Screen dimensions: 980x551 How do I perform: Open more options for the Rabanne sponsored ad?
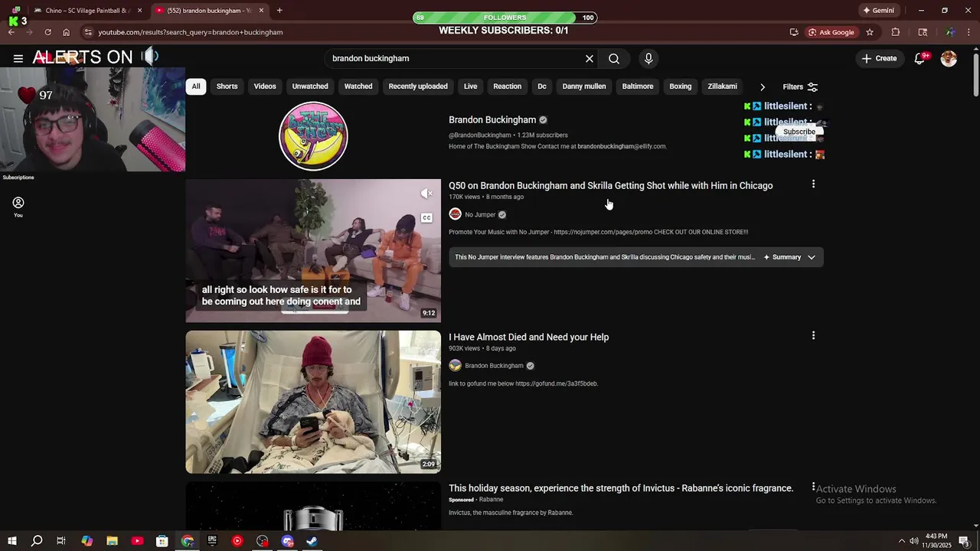(813, 487)
